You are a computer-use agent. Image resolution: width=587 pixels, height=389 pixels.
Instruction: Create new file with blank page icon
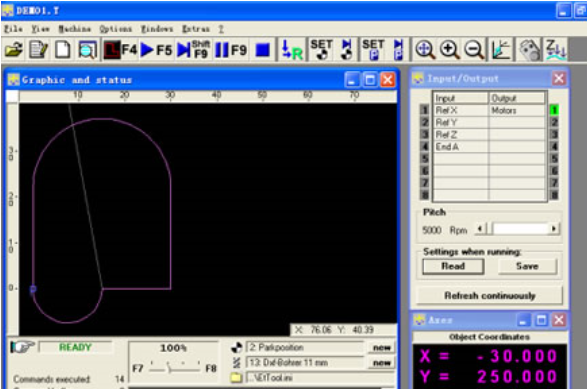(x=63, y=50)
